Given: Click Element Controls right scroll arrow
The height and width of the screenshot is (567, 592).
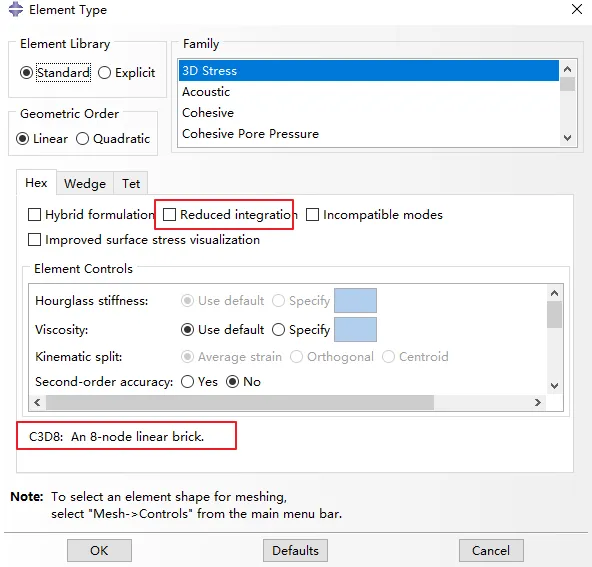Looking at the screenshot, I should pos(538,402).
